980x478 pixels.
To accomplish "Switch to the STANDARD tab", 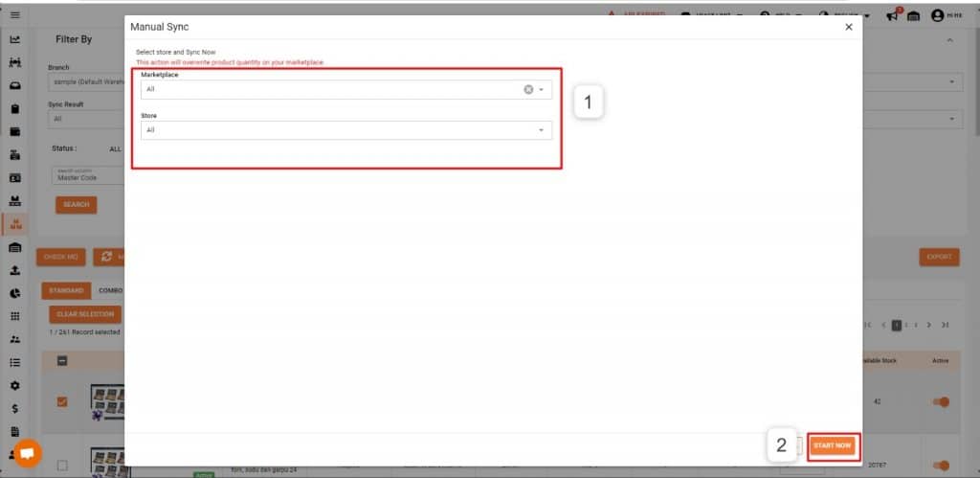I will pyautogui.click(x=66, y=291).
